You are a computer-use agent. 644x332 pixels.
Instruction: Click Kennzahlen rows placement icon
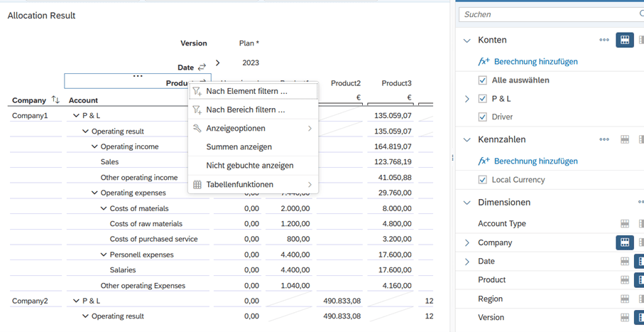624,139
